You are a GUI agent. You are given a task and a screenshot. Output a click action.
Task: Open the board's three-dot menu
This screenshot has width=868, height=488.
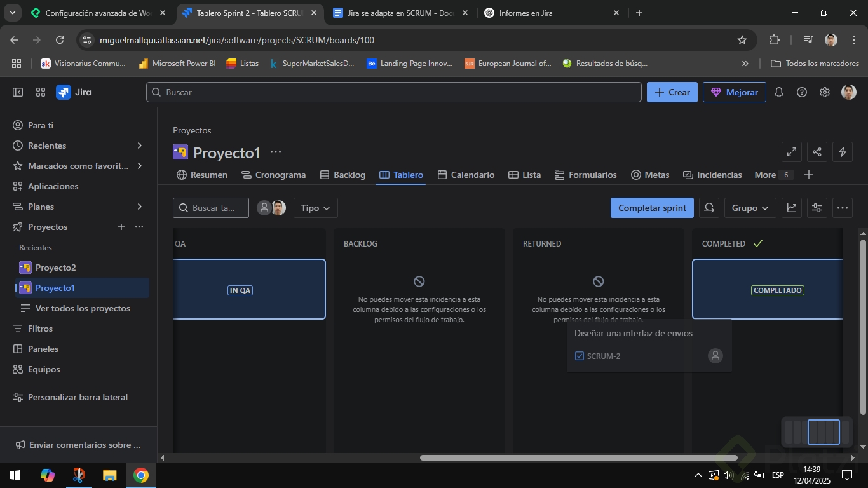pos(843,208)
